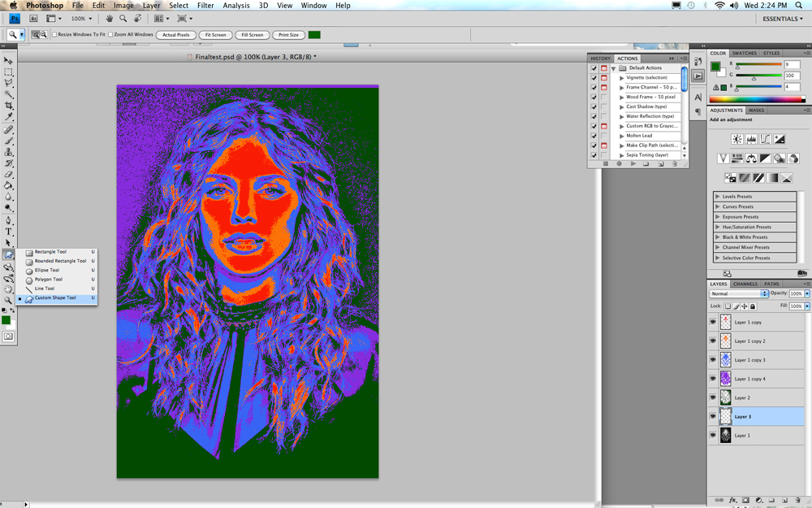
Task: Add a Color Balance adjustment
Action: [751, 158]
